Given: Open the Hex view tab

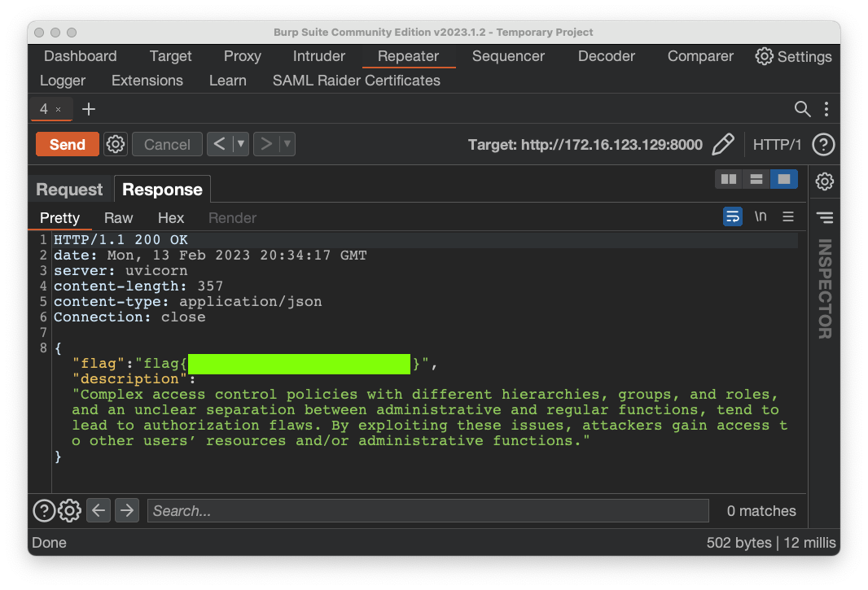Looking at the screenshot, I should pos(171,218).
